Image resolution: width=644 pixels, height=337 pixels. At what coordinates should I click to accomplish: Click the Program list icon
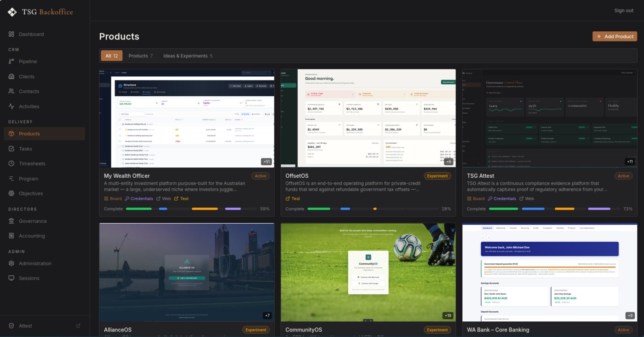click(11, 179)
